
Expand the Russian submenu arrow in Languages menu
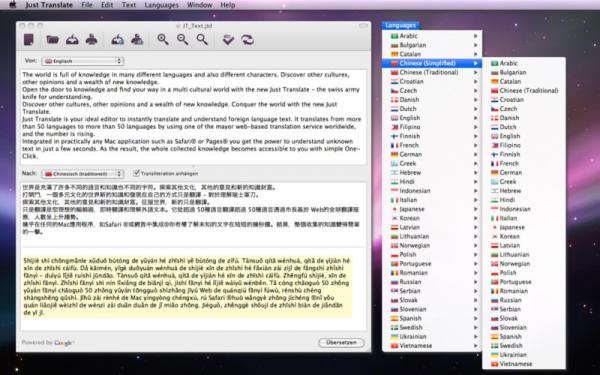tap(476, 282)
